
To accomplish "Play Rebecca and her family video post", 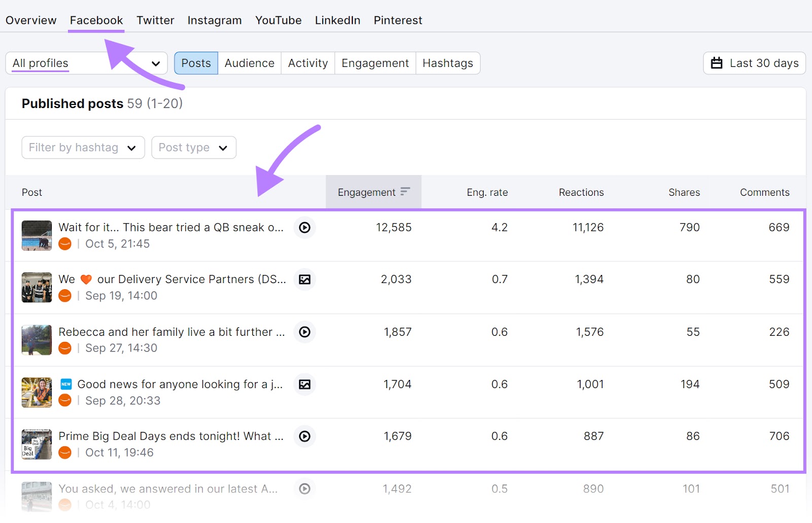I will (304, 332).
